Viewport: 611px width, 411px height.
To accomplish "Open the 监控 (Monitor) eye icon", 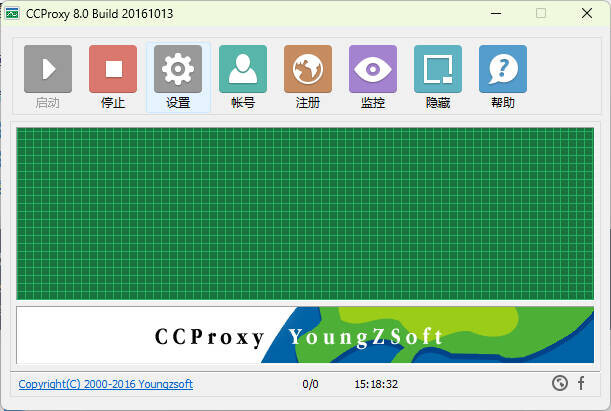I will tap(373, 70).
